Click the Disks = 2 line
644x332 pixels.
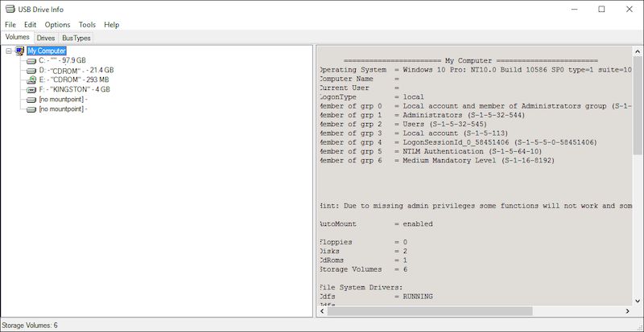363,251
